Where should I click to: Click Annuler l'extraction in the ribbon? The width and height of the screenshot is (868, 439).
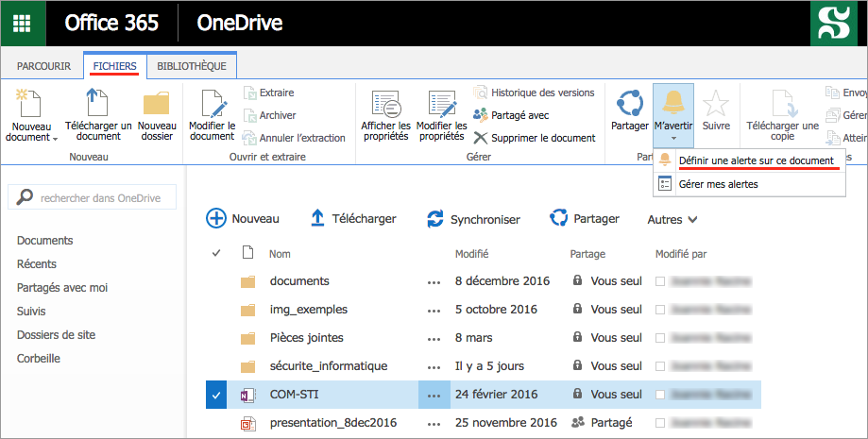pyautogui.click(x=294, y=138)
